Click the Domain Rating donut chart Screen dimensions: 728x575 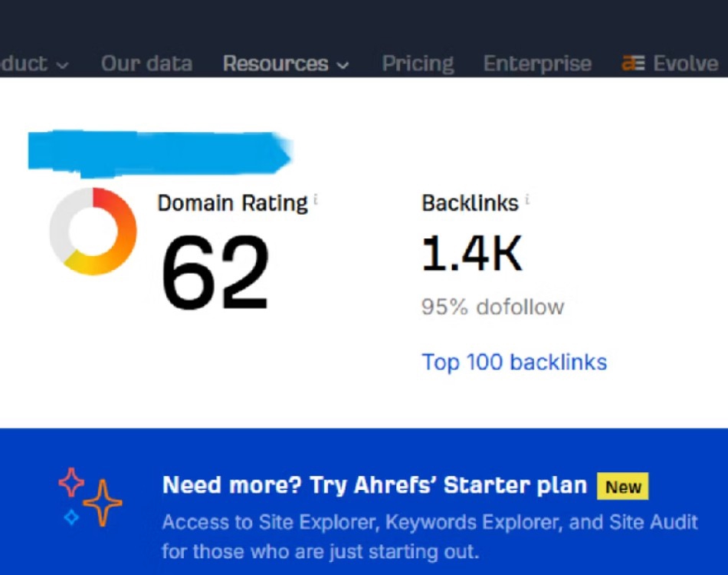[x=93, y=231]
